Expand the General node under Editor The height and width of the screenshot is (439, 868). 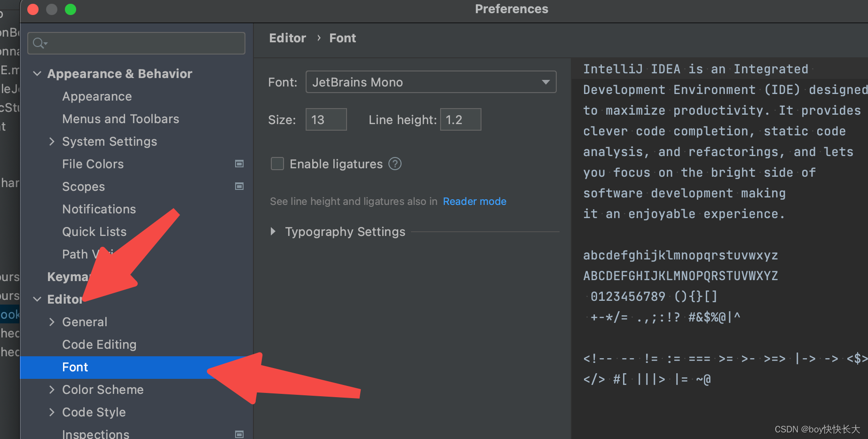[52, 322]
